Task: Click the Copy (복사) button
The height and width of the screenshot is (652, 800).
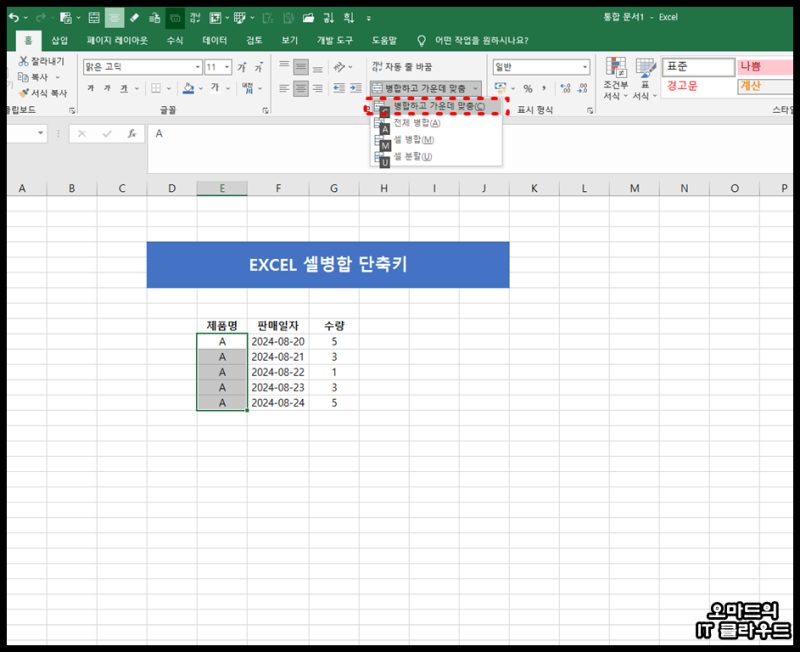Action: click(34, 77)
